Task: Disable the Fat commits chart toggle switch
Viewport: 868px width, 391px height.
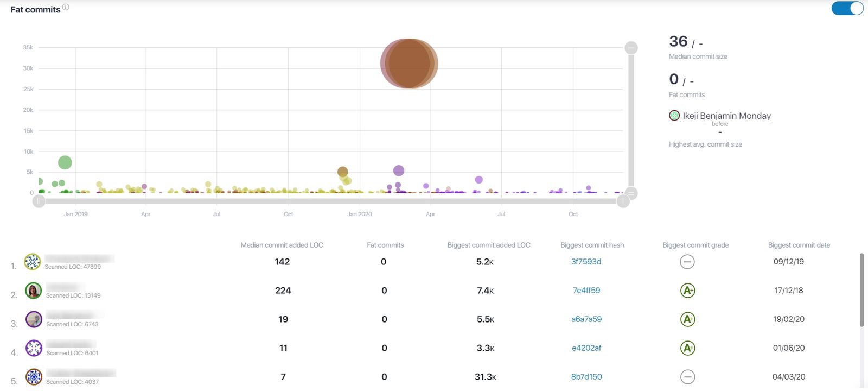Action: point(846,9)
